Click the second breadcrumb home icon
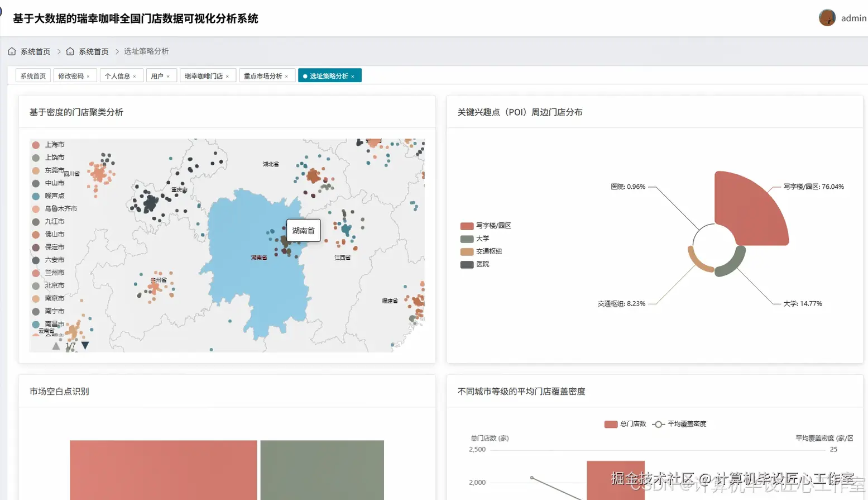 (70, 51)
